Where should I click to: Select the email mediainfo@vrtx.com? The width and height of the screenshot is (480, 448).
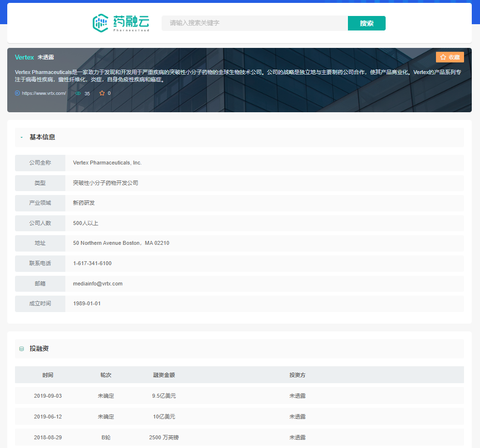[98, 284]
